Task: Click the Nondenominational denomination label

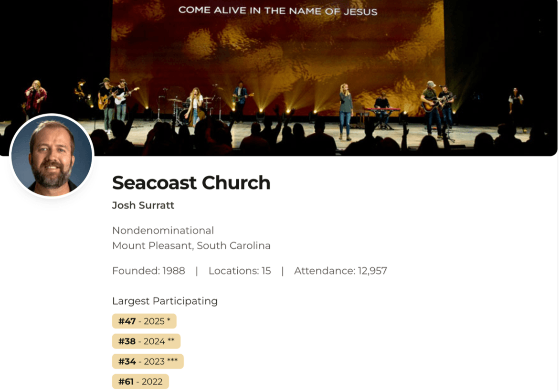Action: [163, 231]
